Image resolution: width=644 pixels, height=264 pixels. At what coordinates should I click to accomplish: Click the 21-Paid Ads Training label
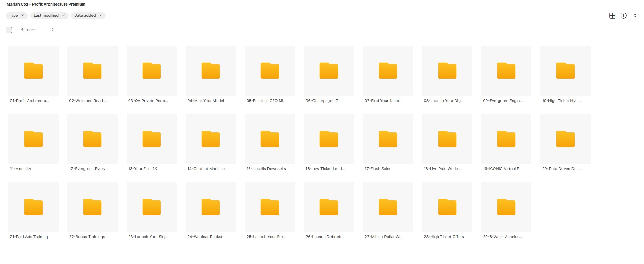click(29, 237)
